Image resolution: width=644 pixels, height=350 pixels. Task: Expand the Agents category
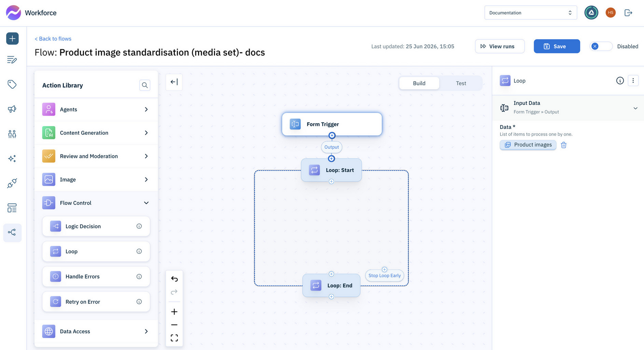tap(96, 109)
